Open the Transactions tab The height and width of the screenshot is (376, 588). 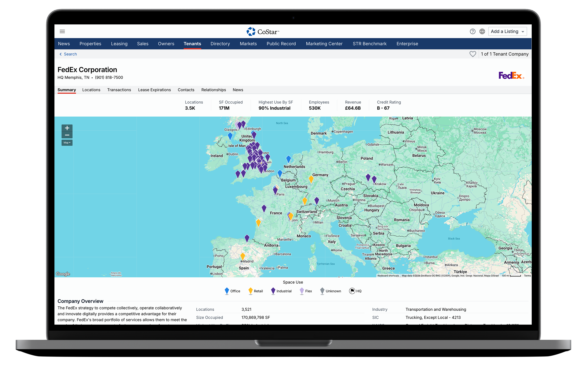coord(119,90)
